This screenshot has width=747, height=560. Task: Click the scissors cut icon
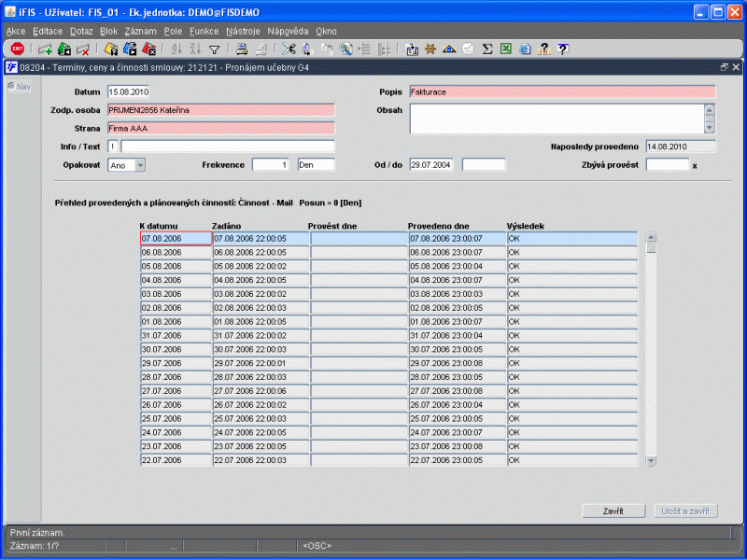[289, 49]
